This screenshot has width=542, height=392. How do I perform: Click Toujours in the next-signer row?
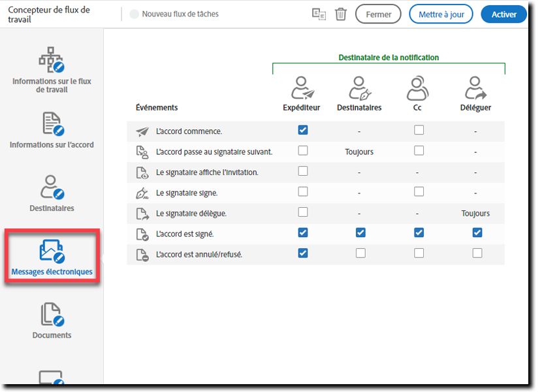(x=359, y=152)
